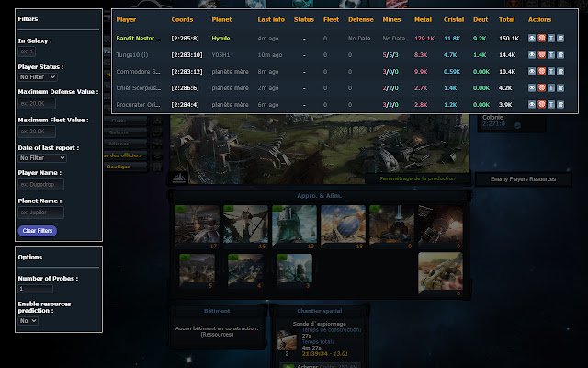588x368 pixels.
Task: Sort table by Cristal column header
Action: click(x=454, y=19)
